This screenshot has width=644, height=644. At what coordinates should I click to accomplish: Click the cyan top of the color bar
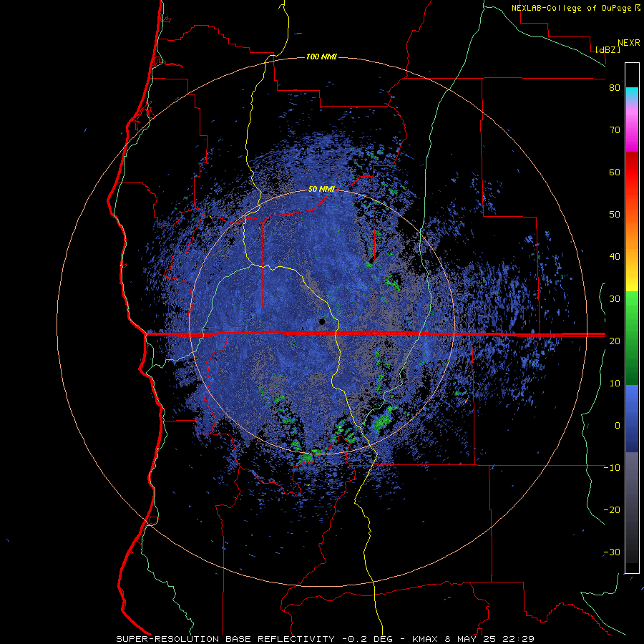pos(632,93)
